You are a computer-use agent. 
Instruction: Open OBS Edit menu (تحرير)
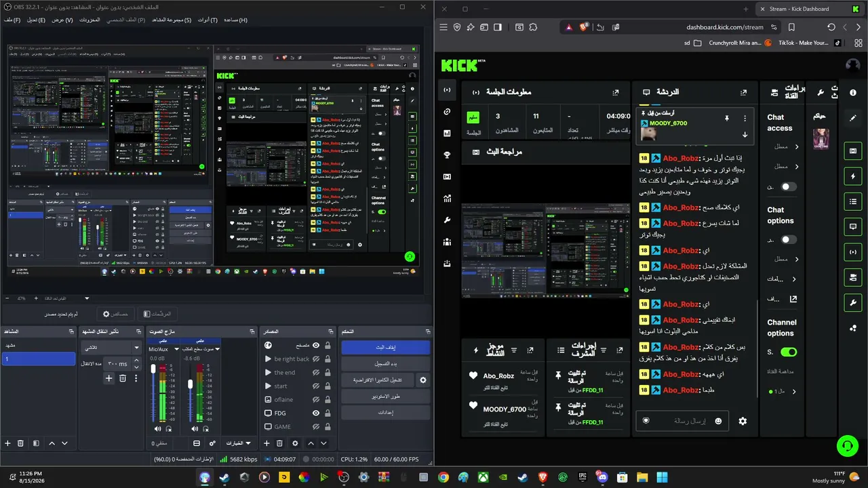pyautogui.click(x=36, y=20)
